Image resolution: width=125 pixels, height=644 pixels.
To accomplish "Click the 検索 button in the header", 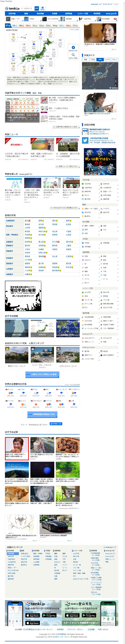I will 37,8.
